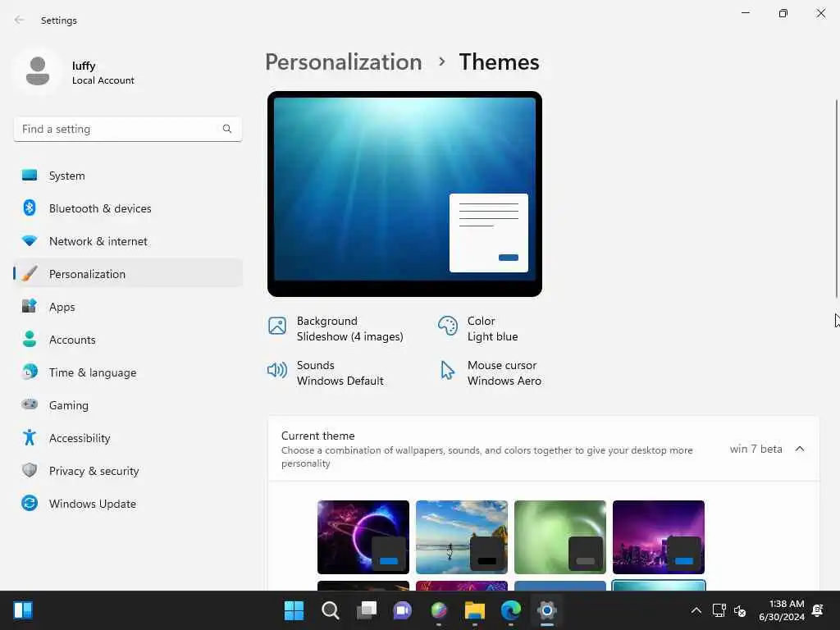Open the Accounts category

point(128,339)
